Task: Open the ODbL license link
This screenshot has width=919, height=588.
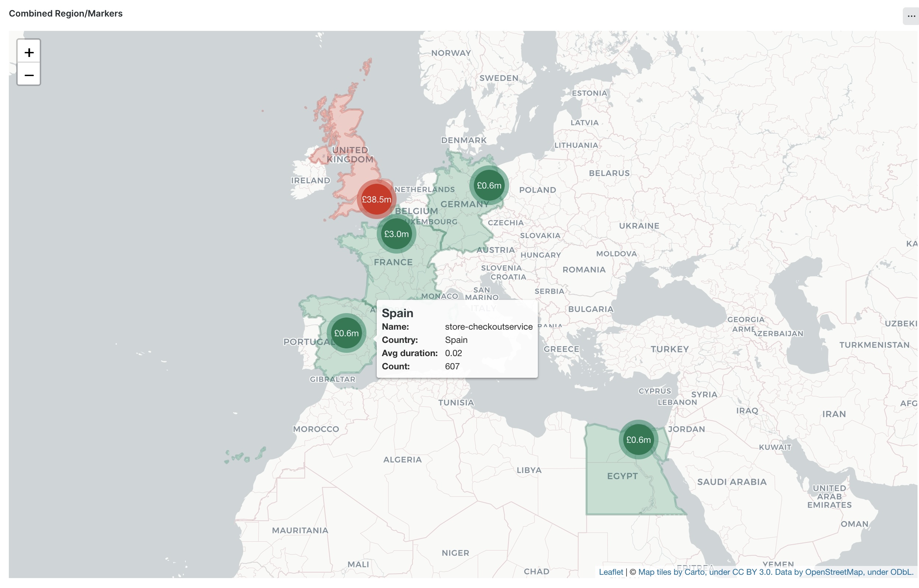Action: tap(901, 572)
